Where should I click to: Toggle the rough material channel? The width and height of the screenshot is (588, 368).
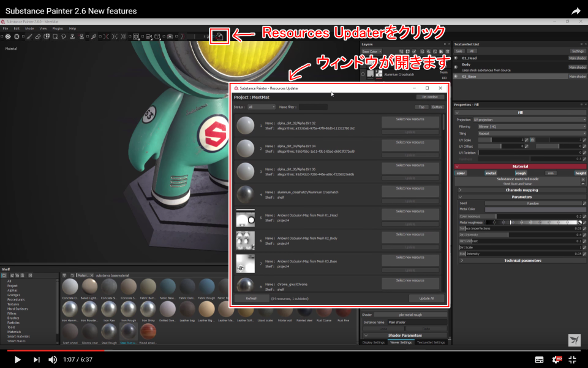[x=521, y=173]
